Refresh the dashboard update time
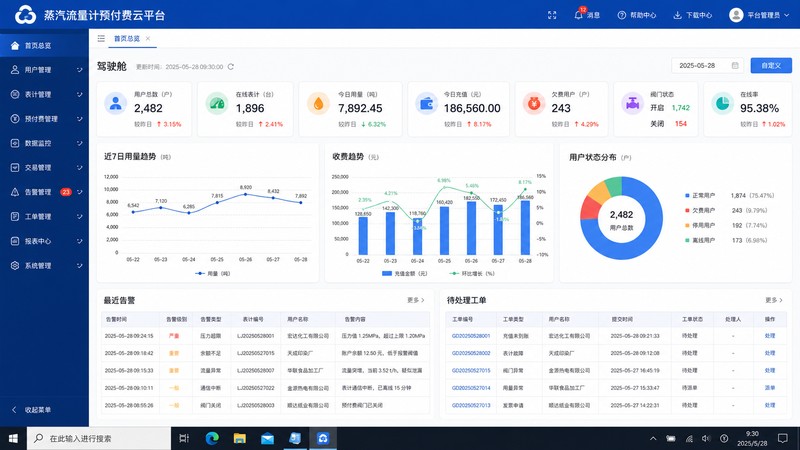This screenshot has width=800, height=450. point(231,67)
